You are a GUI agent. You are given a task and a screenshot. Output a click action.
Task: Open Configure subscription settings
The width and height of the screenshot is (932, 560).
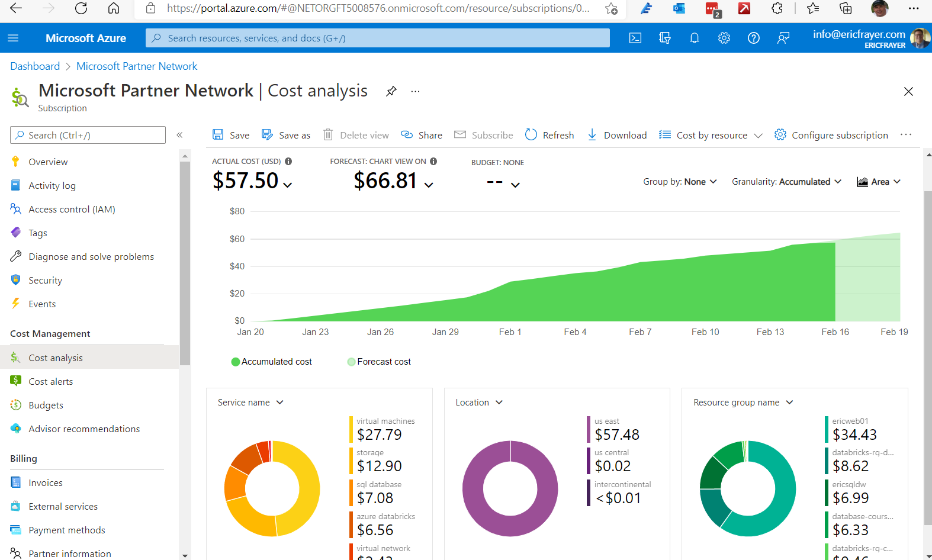[x=831, y=135]
